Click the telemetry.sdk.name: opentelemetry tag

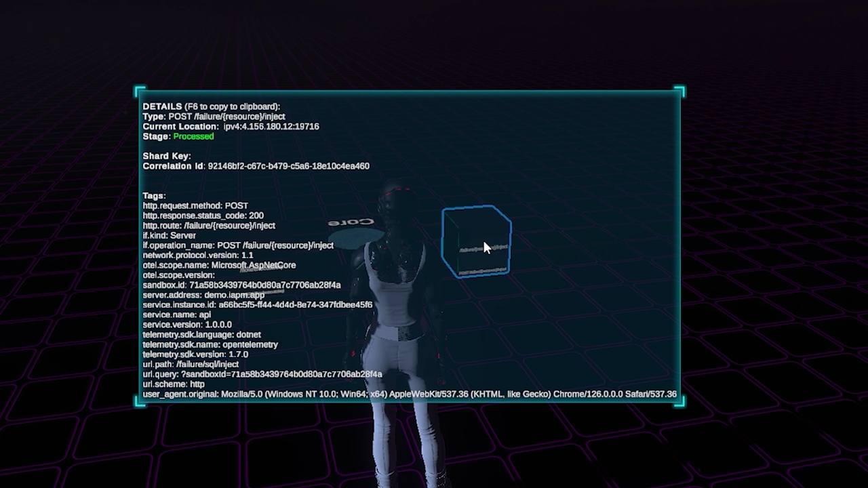click(x=210, y=344)
